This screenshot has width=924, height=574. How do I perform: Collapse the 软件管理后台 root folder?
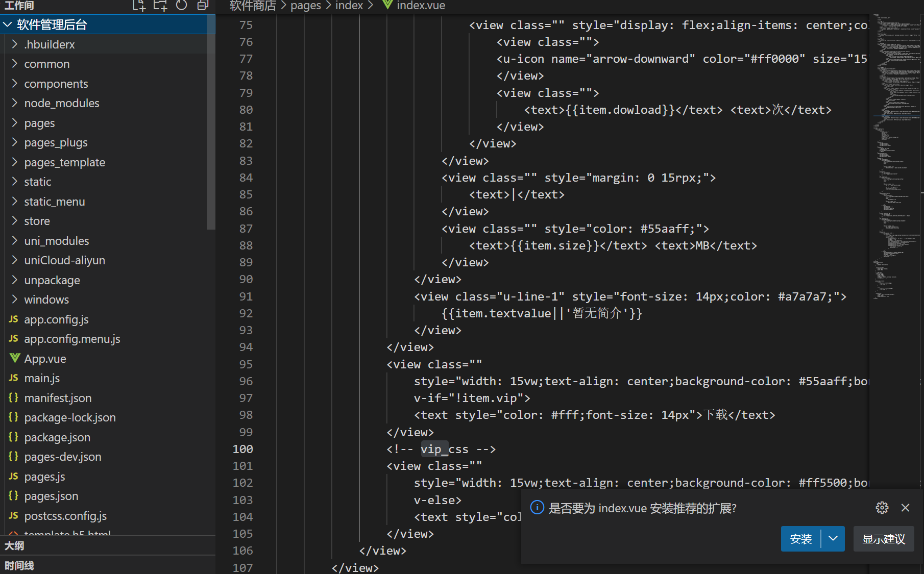coord(8,24)
